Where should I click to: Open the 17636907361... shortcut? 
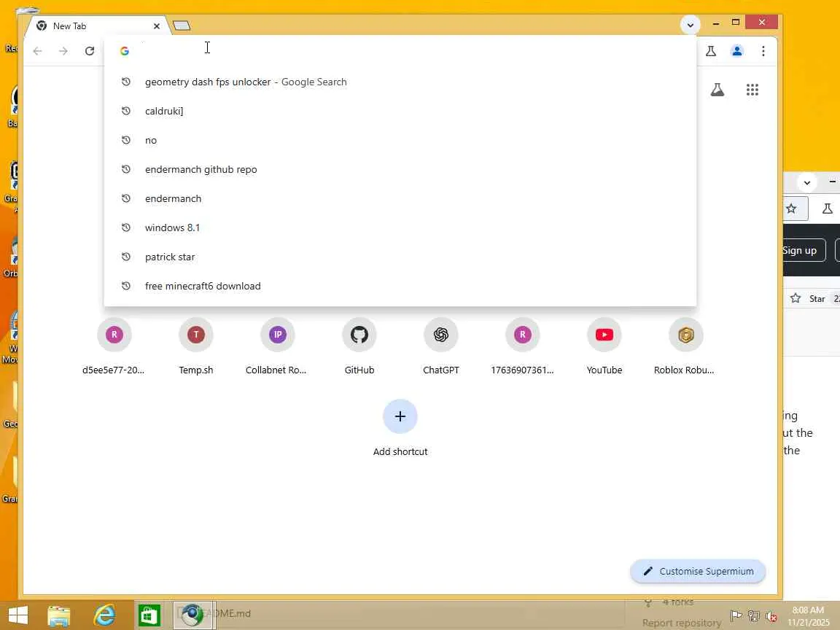coord(523,346)
